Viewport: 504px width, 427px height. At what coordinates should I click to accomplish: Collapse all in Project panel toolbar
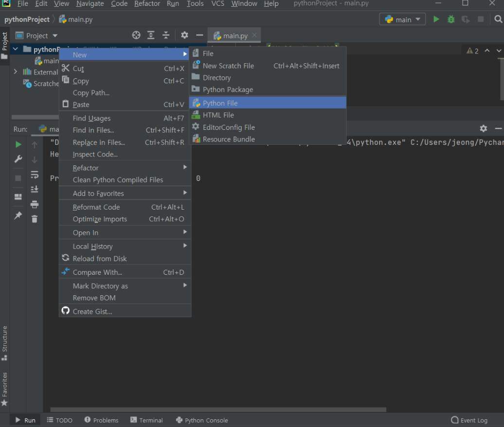(166, 36)
